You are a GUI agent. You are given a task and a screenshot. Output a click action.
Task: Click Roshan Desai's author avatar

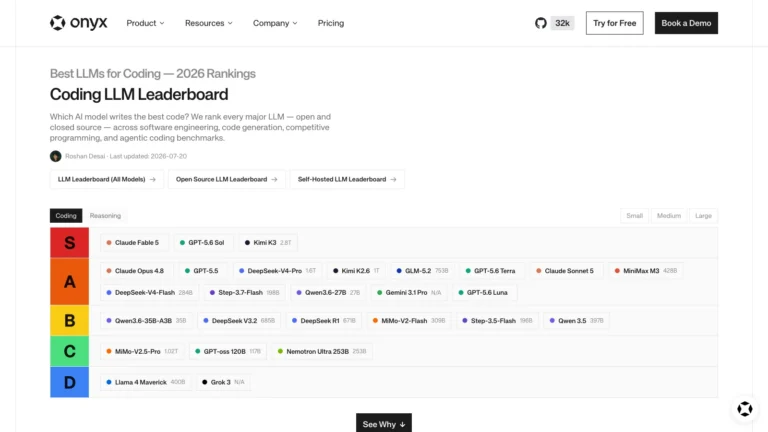coord(55,156)
